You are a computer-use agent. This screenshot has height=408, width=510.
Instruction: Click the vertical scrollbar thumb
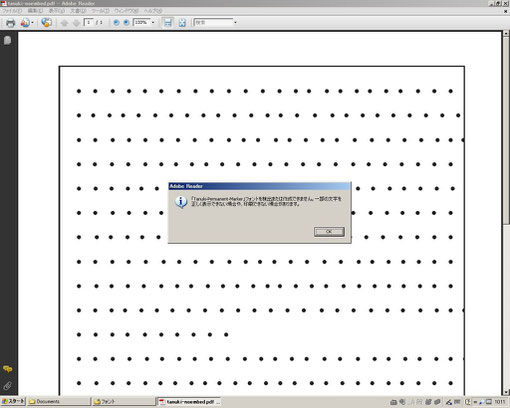[x=506, y=130]
